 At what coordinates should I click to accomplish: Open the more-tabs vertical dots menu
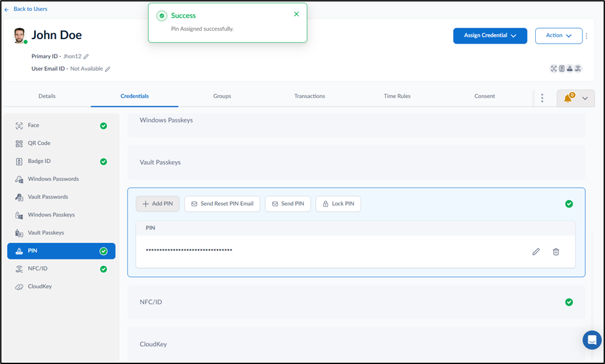click(x=542, y=98)
